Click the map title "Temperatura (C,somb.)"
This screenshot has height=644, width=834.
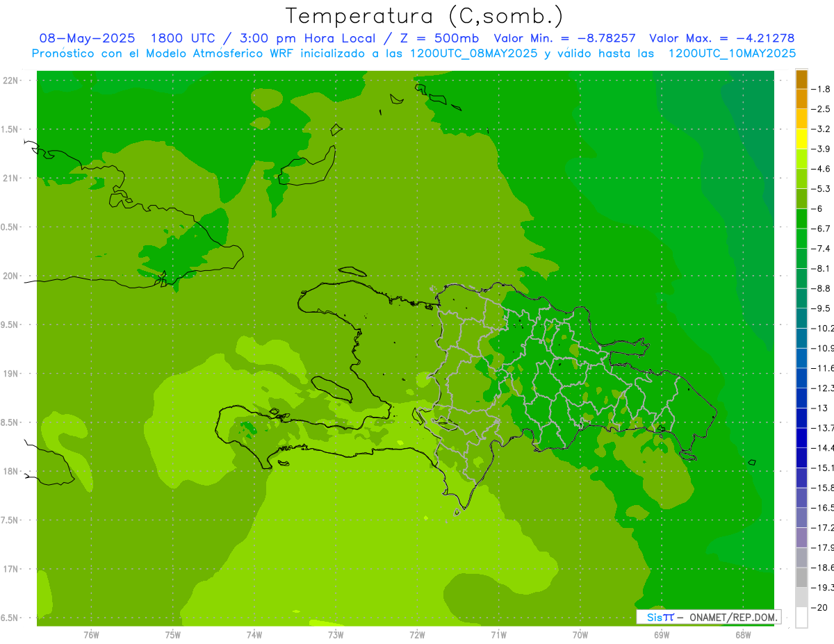[x=425, y=16]
